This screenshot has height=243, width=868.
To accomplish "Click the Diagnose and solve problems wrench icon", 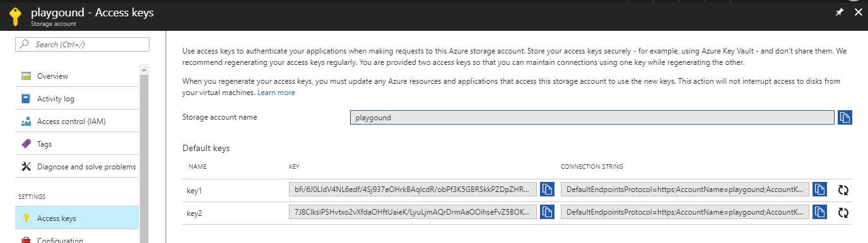I will 26,167.
